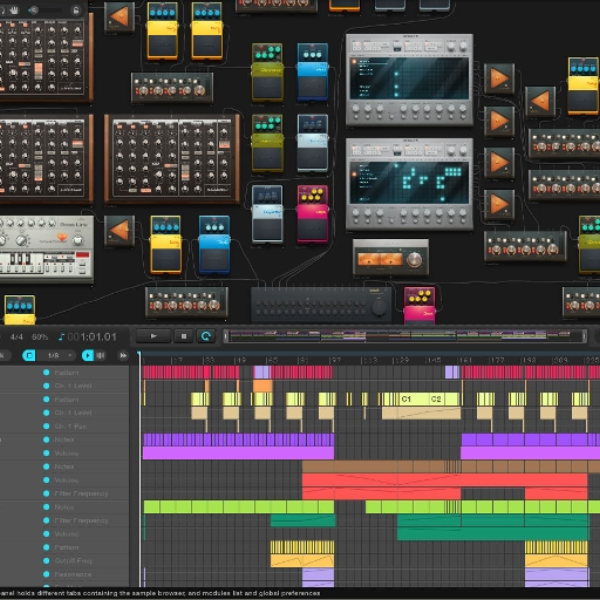Select the Cutoff Freq. track label

tap(73, 561)
